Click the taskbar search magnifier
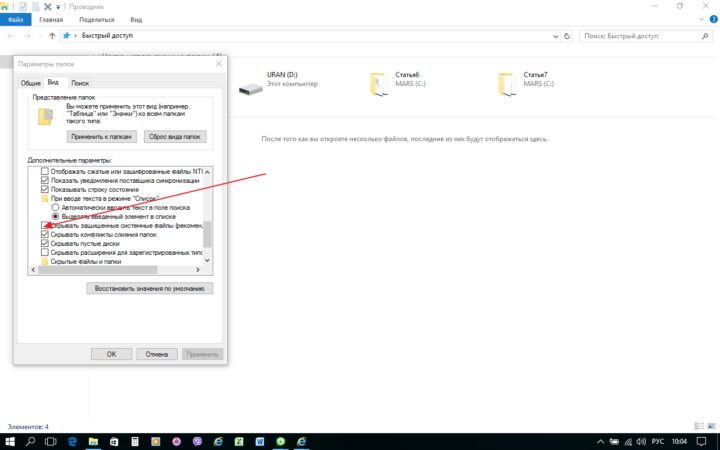This screenshot has width=720, height=450. [x=30, y=441]
